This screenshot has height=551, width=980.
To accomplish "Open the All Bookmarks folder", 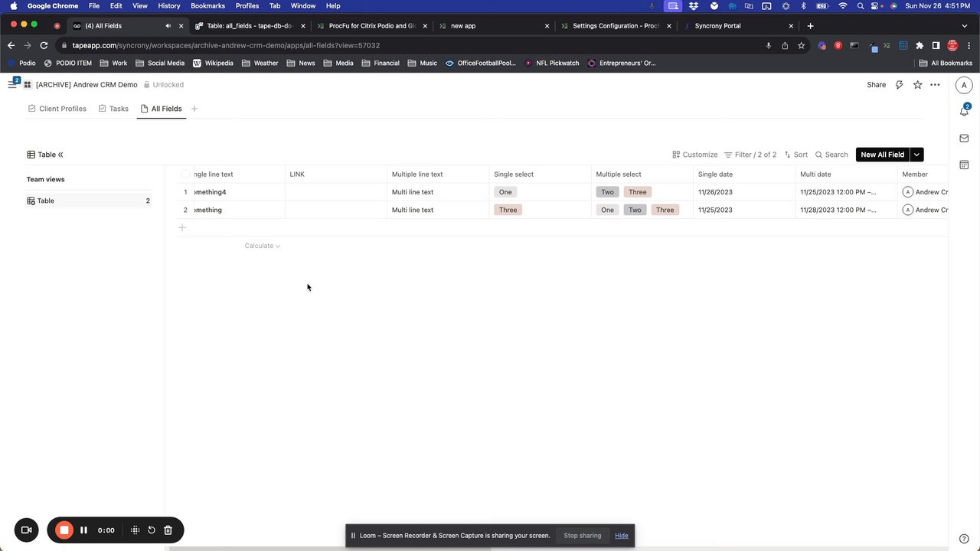I will pos(946,63).
